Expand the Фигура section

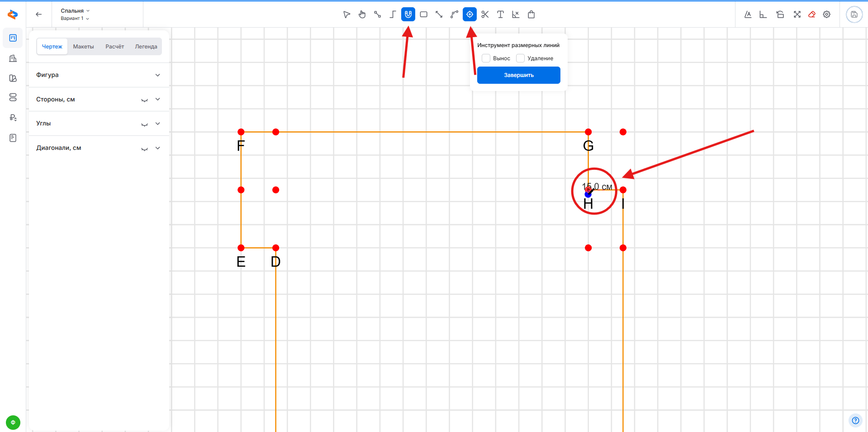pos(157,75)
